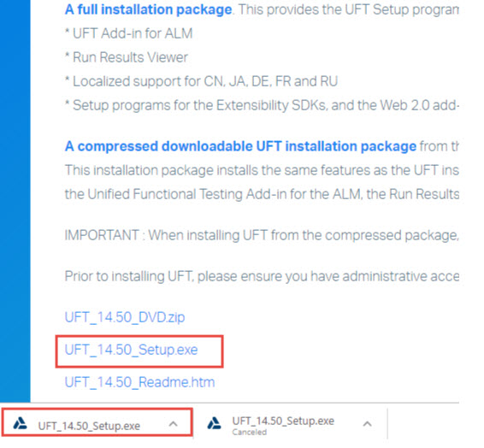Open the UFT_14.50_Readme.htm link
This screenshot has width=484, height=448.
(139, 382)
